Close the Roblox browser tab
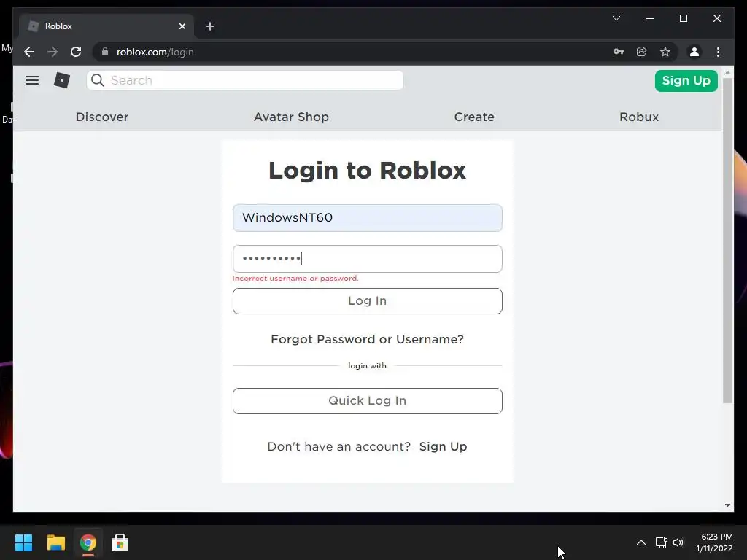 point(182,26)
